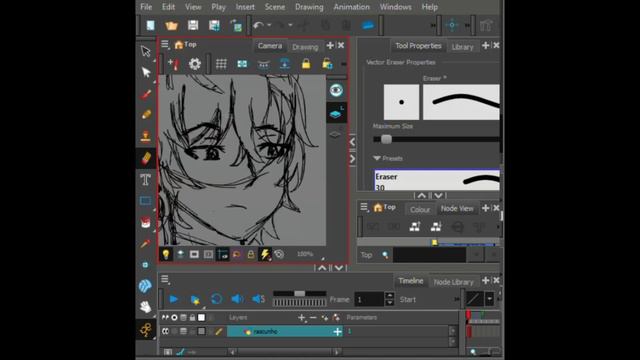
Task: Select the Text tool
Action: (x=146, y=180)
